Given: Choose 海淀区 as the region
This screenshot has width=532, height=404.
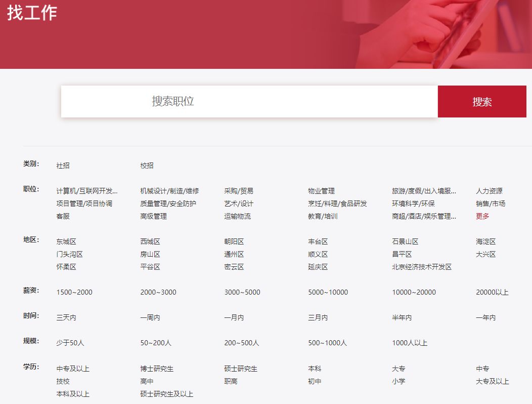Looking at the screenshot, I should 485,241.
